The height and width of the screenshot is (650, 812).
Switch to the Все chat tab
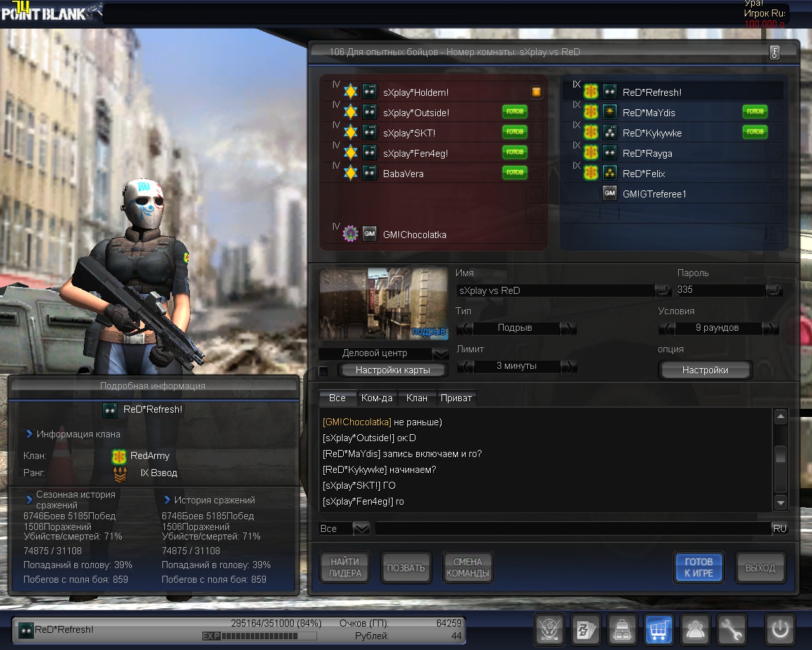(337, 398)
